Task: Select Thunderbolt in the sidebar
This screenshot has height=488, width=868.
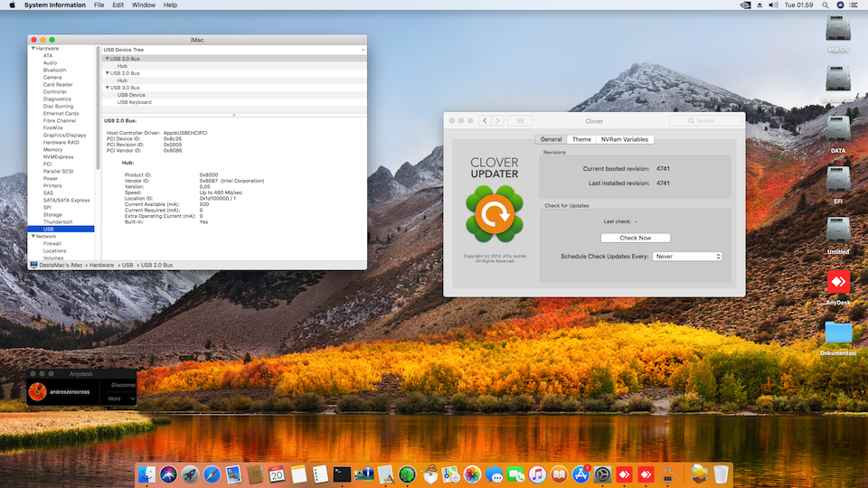Action: 58,222
